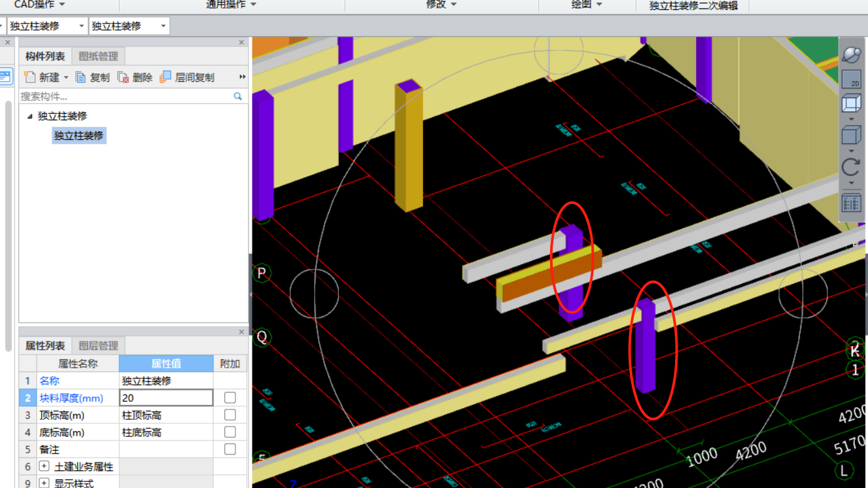Click the 属性名称 column header

tap(78, 364)
